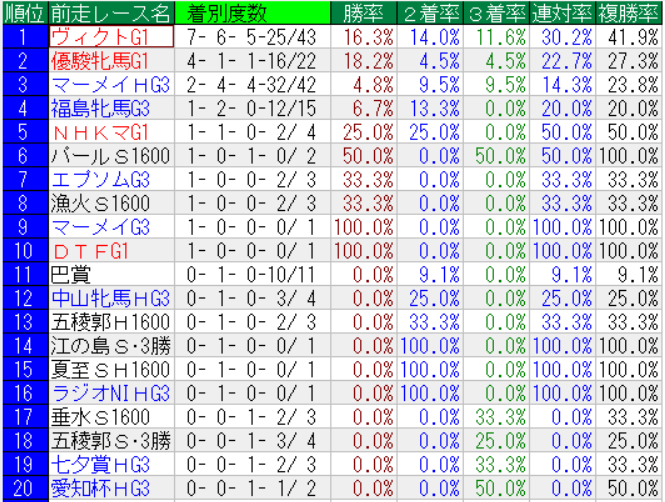Select the ヴィクトG1 race name cell
This screenshot has width=665, height=502.
coord(111,37)
